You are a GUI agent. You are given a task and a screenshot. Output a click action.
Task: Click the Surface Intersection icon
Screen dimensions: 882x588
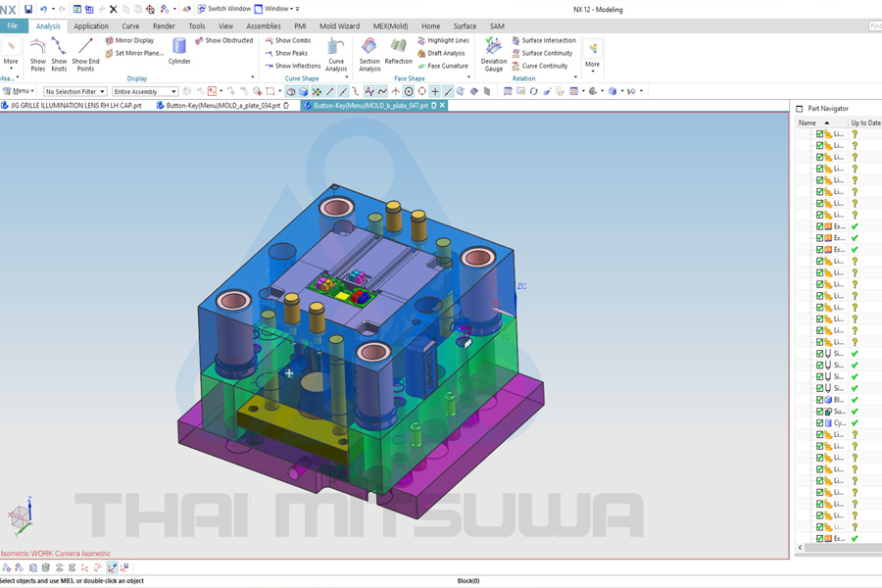[515, 40]
